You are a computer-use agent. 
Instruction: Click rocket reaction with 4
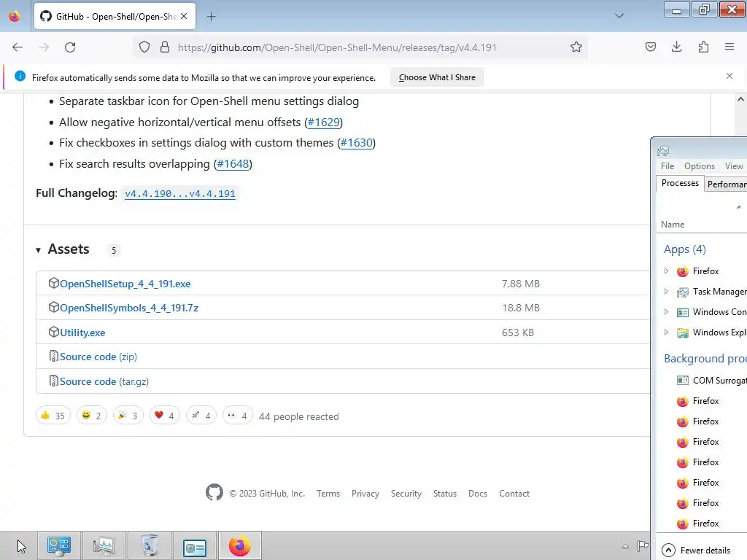pyautogui.click(x=201, y=416)
